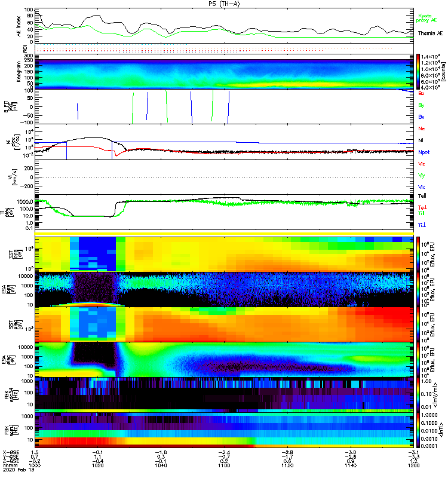Click the "AE Index" y-axis label
Image resolution: width=448 pixels, height=478 pixels.
coord(19,26)
